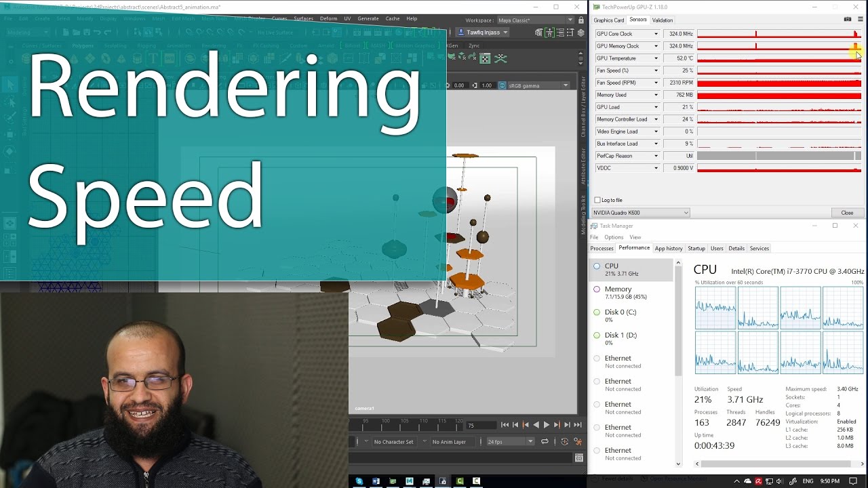The image size is (868, 488).
Task: Switch to the Startup tab
Action: [x=696, y=249]
